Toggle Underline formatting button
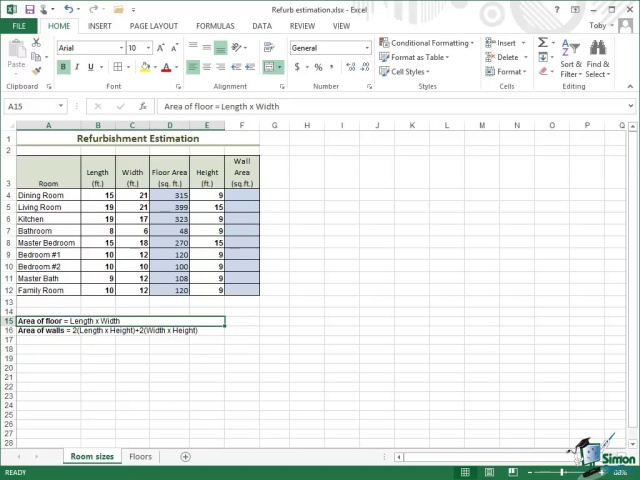 tap(90, 67)
